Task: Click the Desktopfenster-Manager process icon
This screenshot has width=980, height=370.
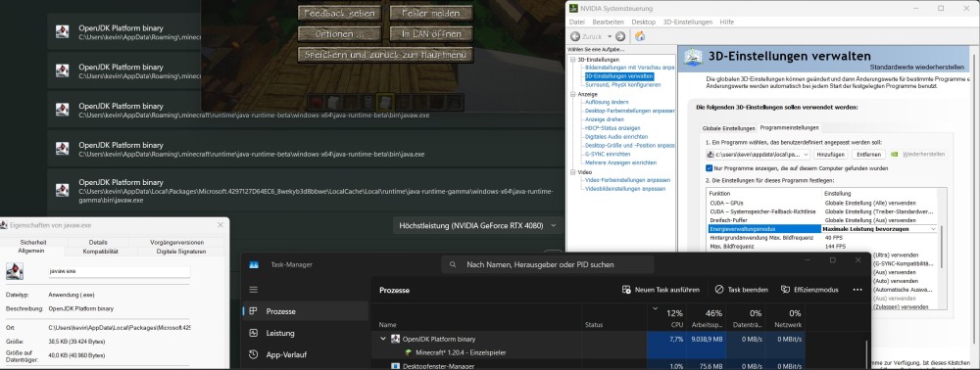Action: 395,366
